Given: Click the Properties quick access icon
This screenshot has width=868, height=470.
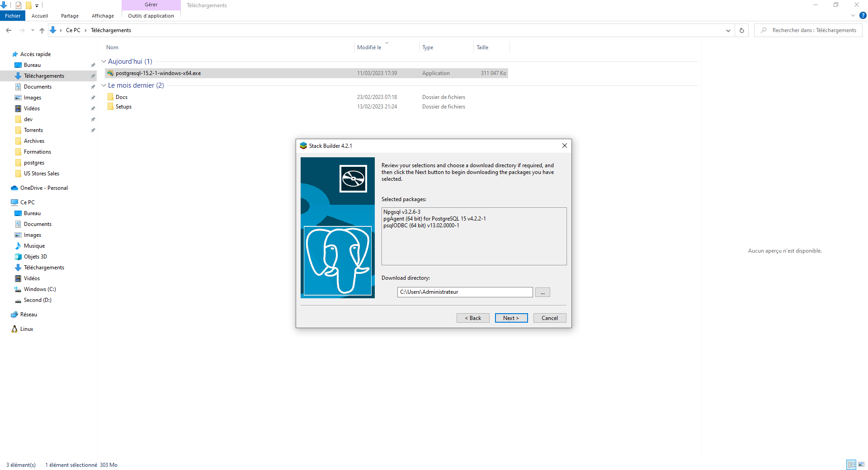Looking at the screenshot, I should (19, 5).
